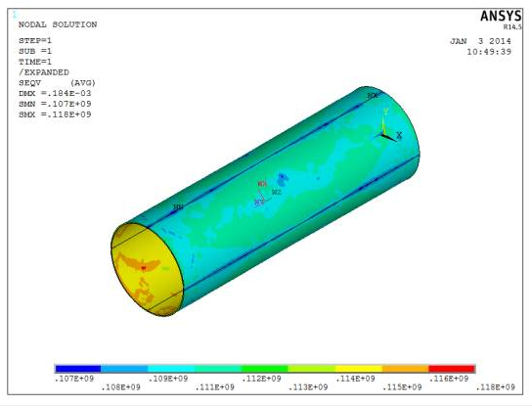Click legend scale value .107E+09 under the color bar

coord(74,379)
